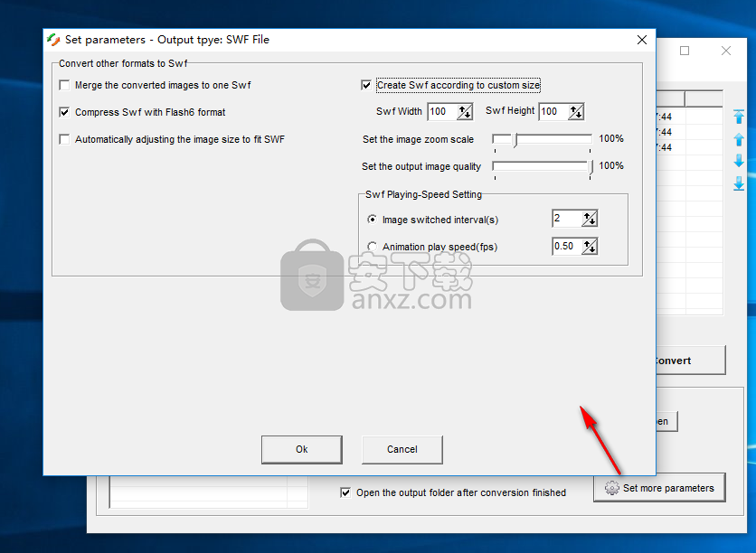756x553 pixels.
Task: Click the move-to-bottom arrow icon
Action: (x=739, y=183)
